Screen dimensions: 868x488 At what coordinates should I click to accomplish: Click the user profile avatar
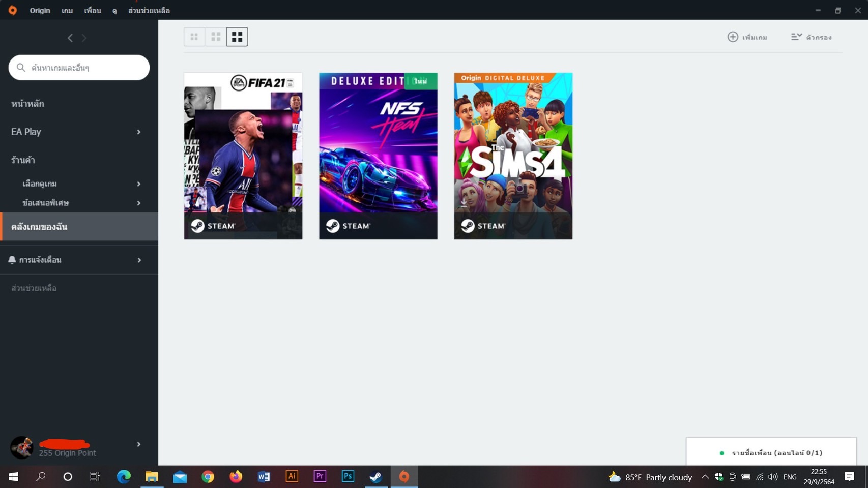click(x=21, y=447)
